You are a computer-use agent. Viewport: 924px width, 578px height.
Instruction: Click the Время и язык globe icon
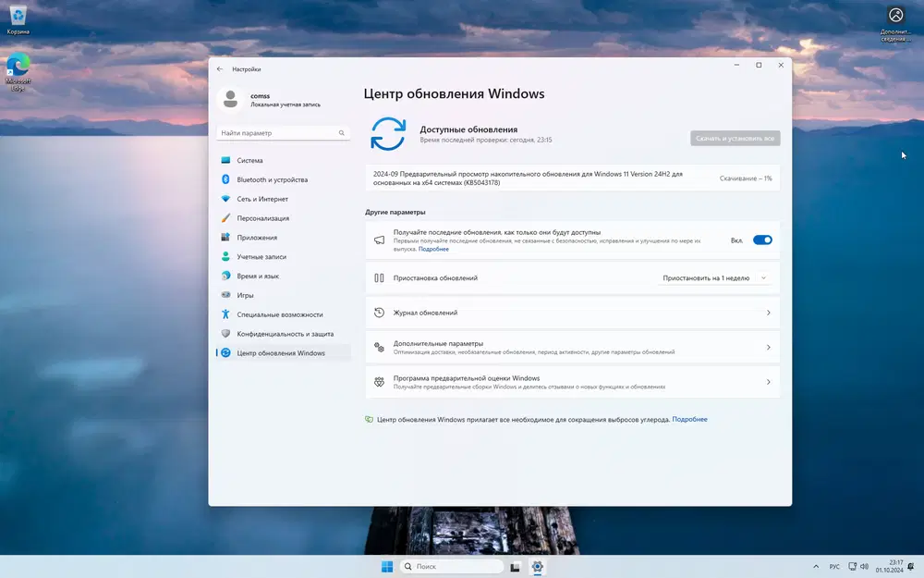point(225,276)
